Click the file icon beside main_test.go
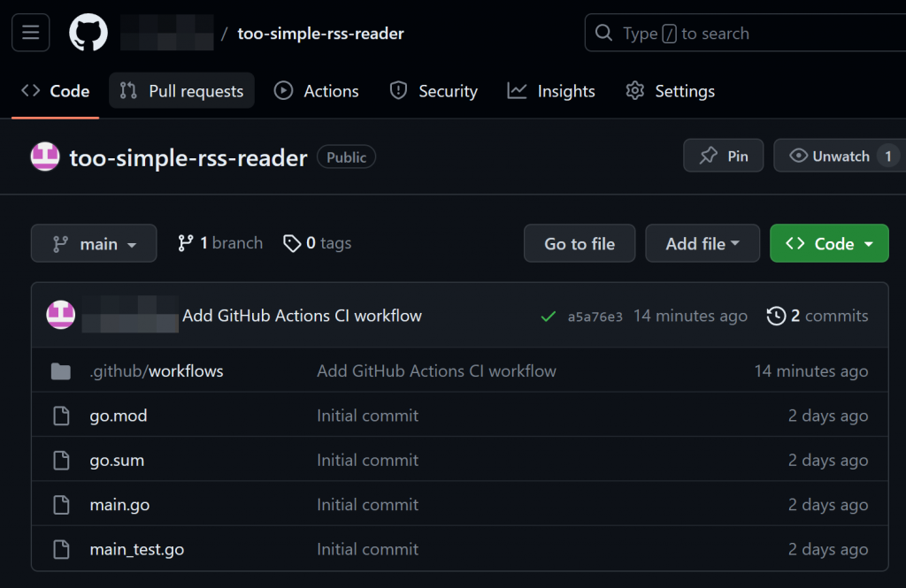The height and width of the screenshot is (588, 906). (x=61, y=549)
